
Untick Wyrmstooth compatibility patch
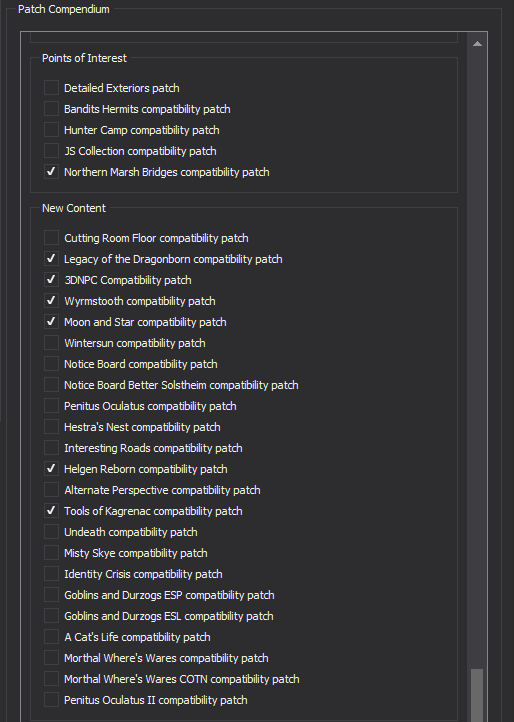pos(51,301)
